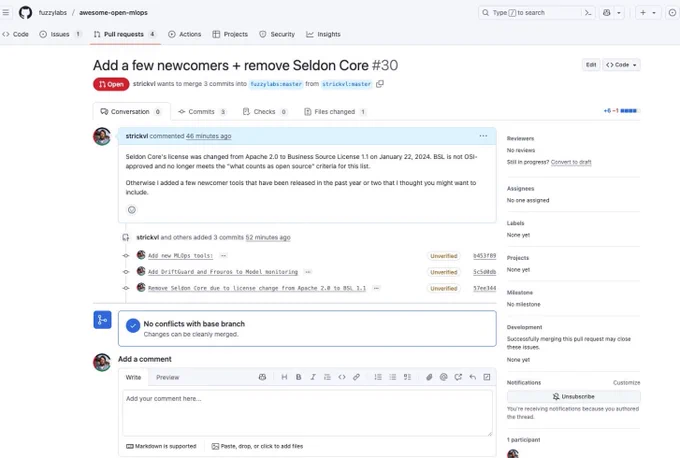Open commit hash 57ee344
Image resolution: width=680 pixels, height=458 pixels.
click(x=484, y=288)
